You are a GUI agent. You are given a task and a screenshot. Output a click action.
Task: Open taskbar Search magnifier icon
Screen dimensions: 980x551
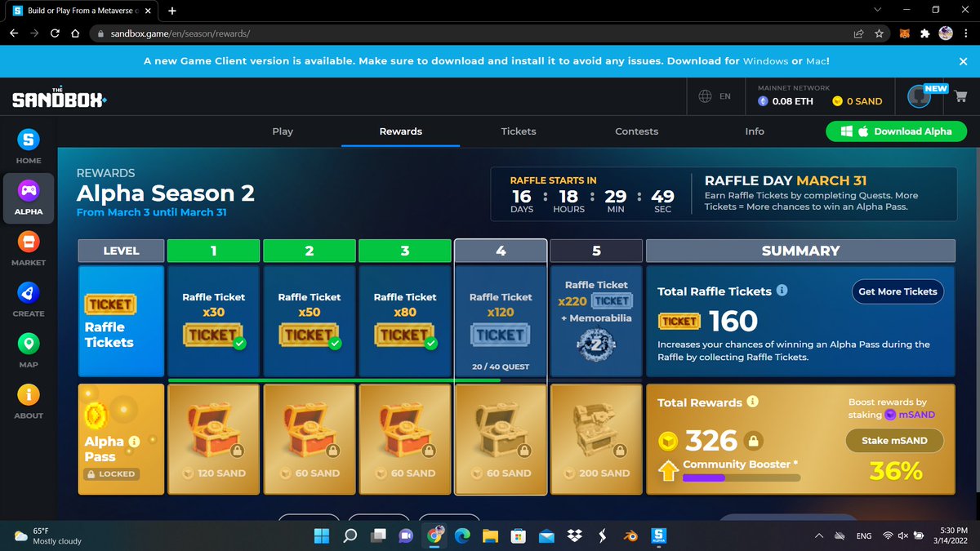[x=350, y=535]
